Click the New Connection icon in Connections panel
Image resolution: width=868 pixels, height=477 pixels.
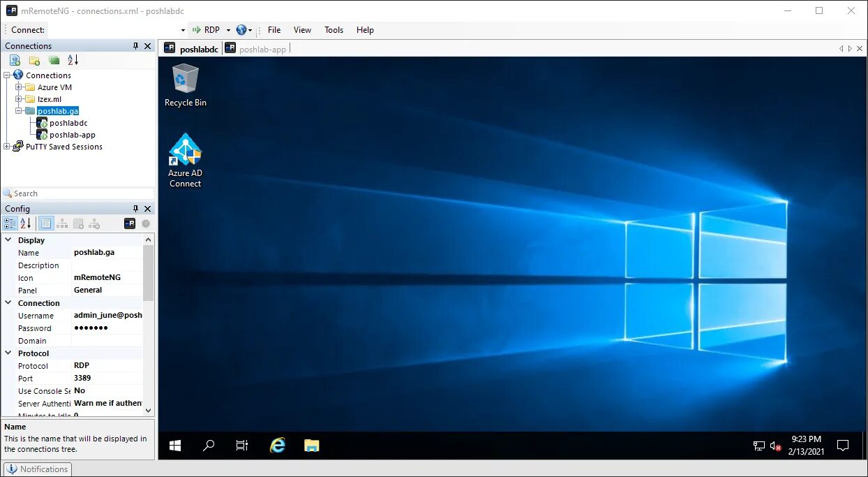click(x=15, y=60)
